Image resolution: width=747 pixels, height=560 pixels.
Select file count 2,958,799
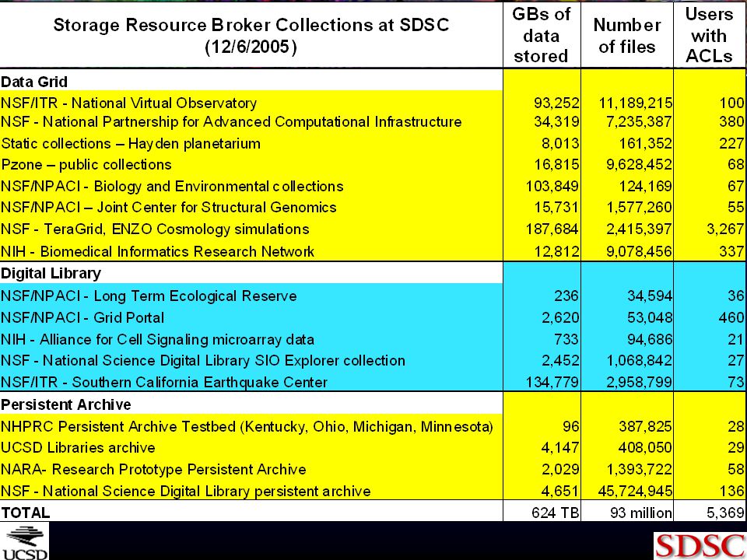[639, 382]
